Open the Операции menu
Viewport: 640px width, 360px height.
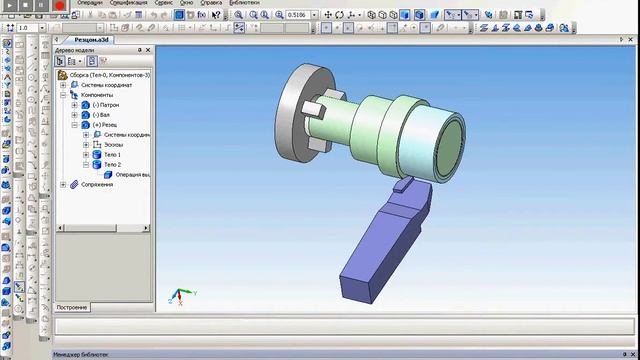(90, 2)
